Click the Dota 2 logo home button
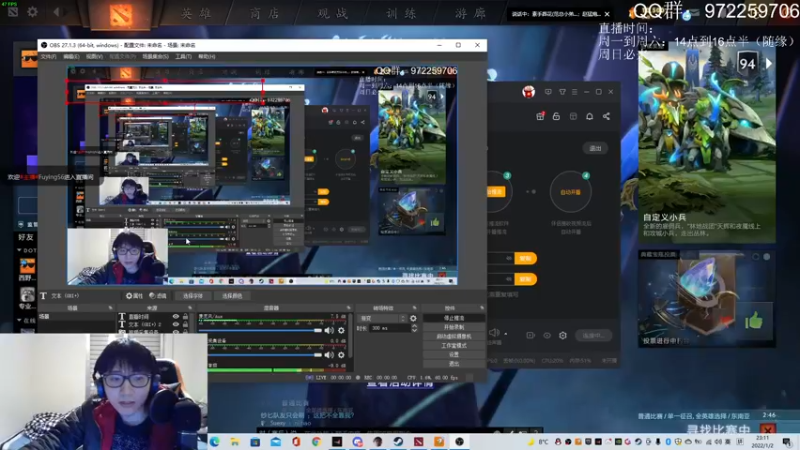This screenshot has width=800, height=450. pos(121,14)
